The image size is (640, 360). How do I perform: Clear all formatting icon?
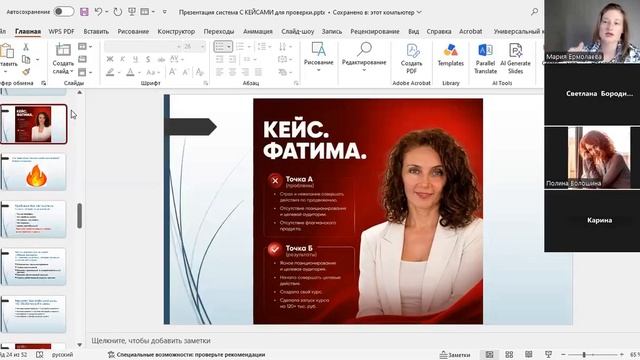200,73
